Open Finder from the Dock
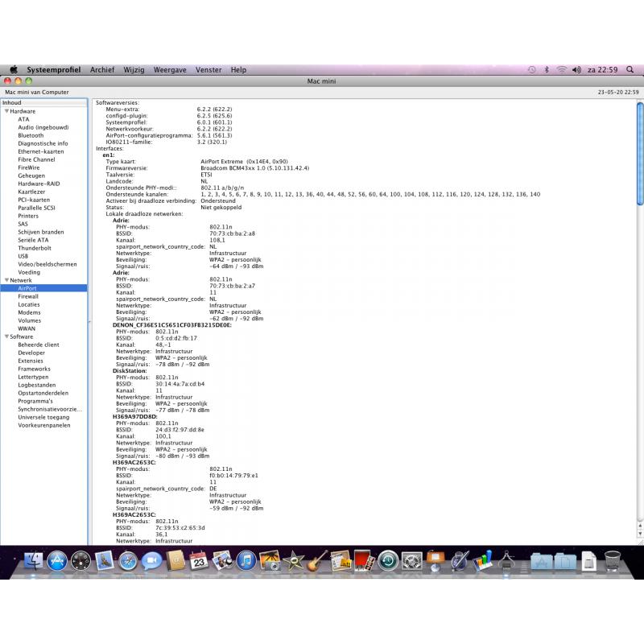Screen dimensions: 644x644 pyautogui.click(x=33, y=560)
